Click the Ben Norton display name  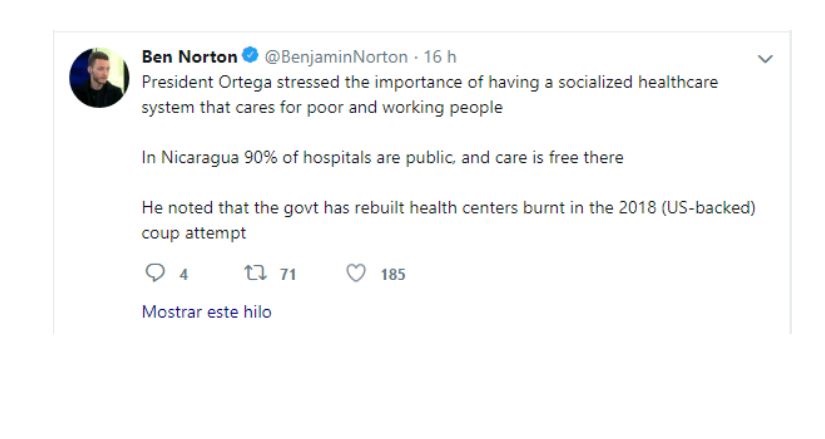coord(190,57)
